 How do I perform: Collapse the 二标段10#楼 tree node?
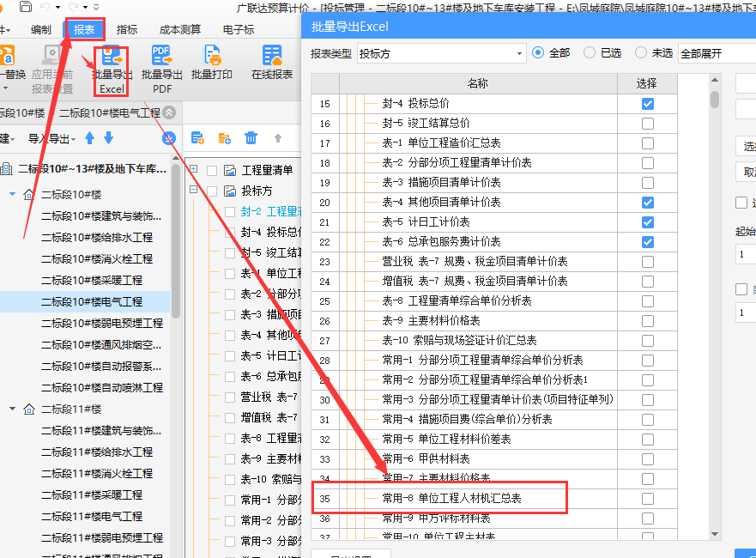point(13,194)
